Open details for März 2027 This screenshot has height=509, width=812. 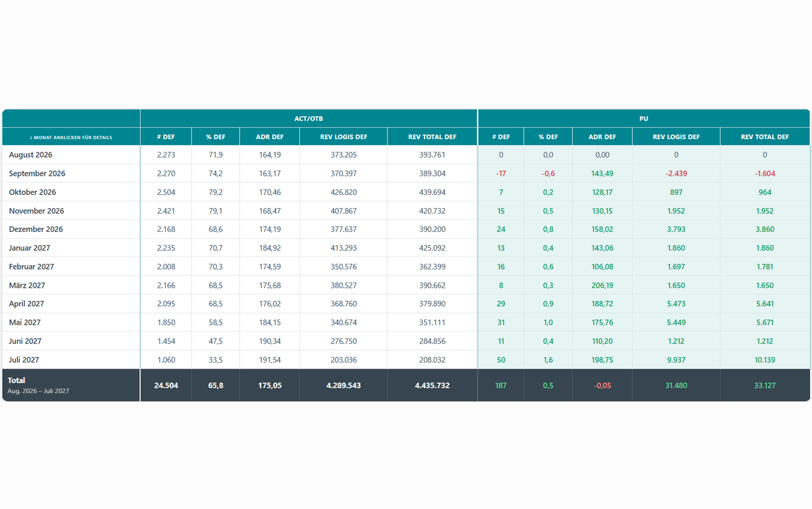[27, 285]
